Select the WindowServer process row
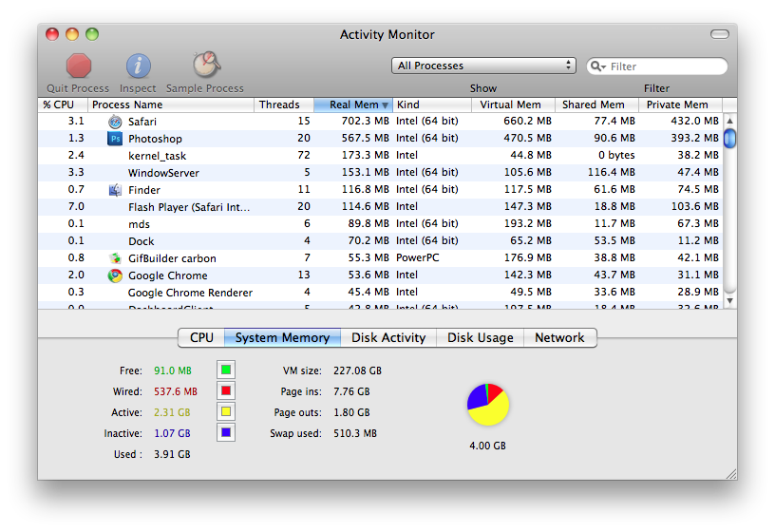Screen dimensions: 775x532 381,173
